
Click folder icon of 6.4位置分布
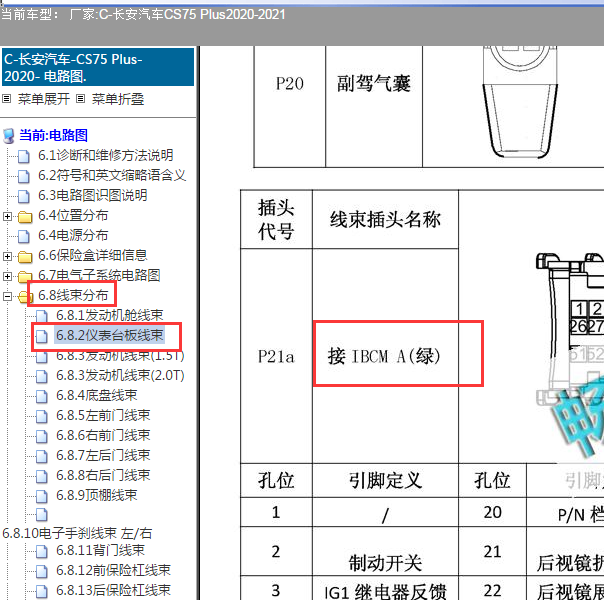25,217
